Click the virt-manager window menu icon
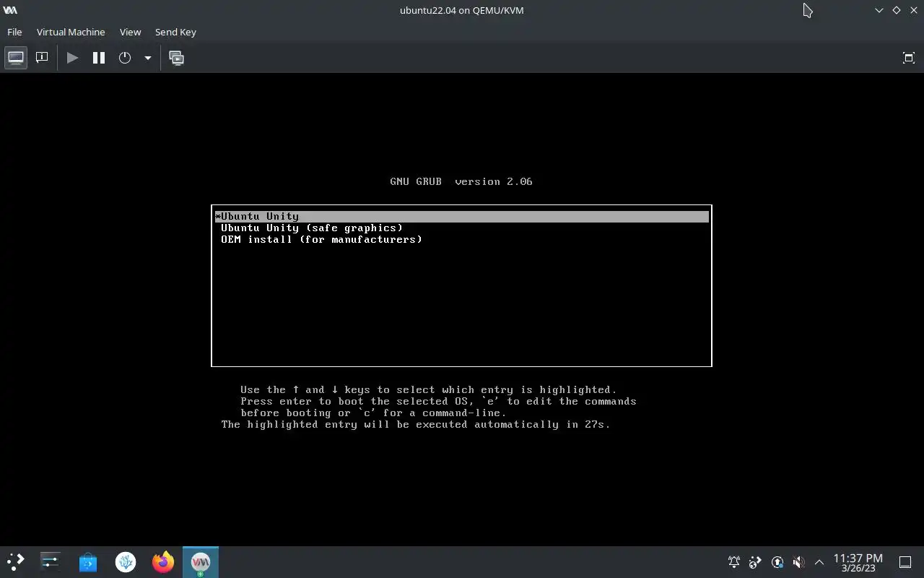The width and height of the screenshot is (924, 578). pyautogui.click(x=11, y=10)
